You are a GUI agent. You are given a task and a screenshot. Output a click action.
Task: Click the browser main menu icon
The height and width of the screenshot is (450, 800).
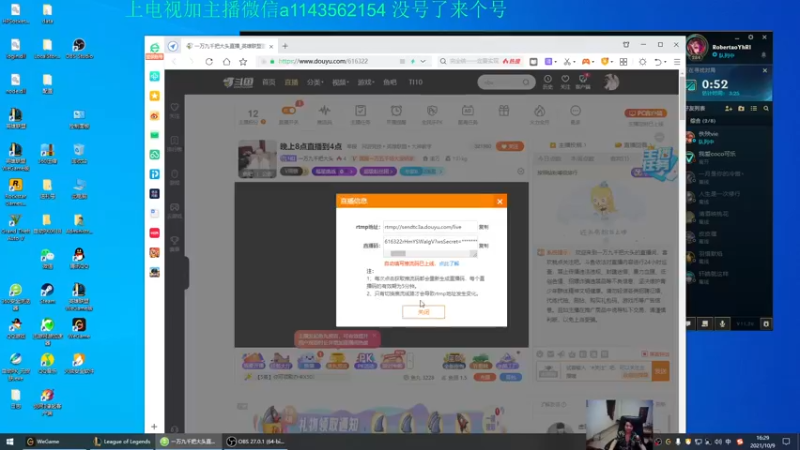[x=677, y=62]
